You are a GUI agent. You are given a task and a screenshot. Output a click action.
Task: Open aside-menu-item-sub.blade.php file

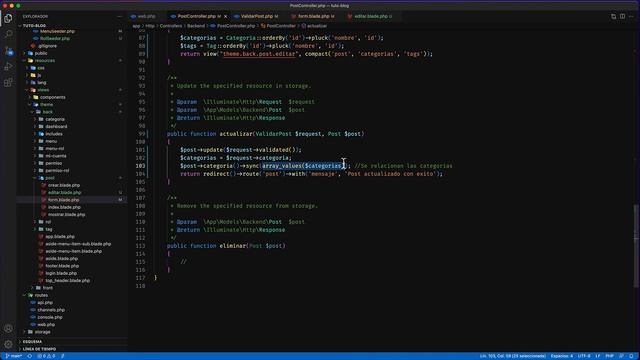(x=78, y=244)
